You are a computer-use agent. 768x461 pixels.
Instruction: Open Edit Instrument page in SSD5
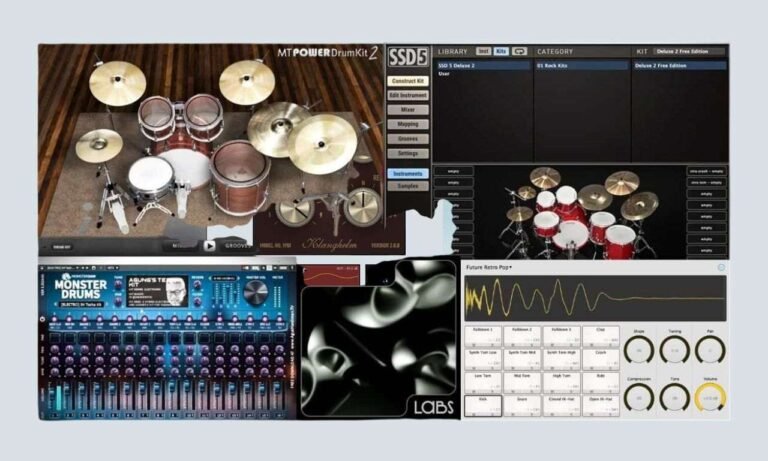coord(408,96)
